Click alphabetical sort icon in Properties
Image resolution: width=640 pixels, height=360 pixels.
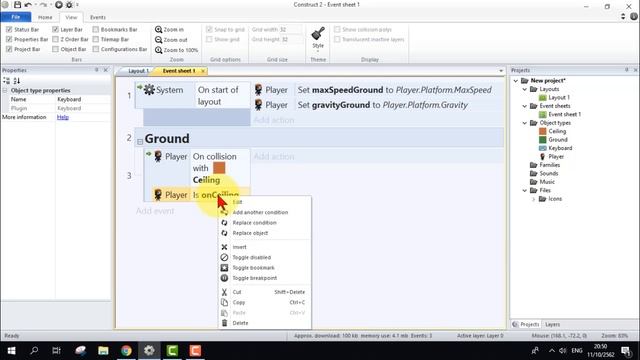[x=17, y=81]
